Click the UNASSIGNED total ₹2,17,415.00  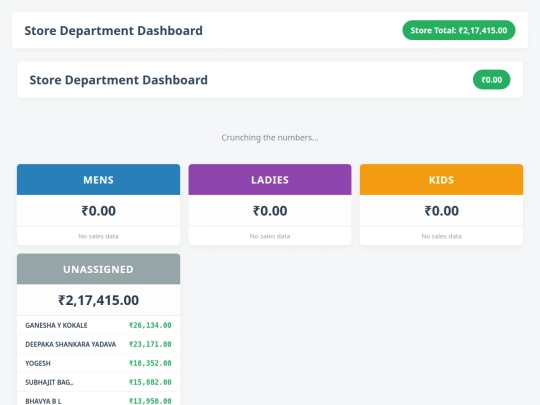pos(98,300)
